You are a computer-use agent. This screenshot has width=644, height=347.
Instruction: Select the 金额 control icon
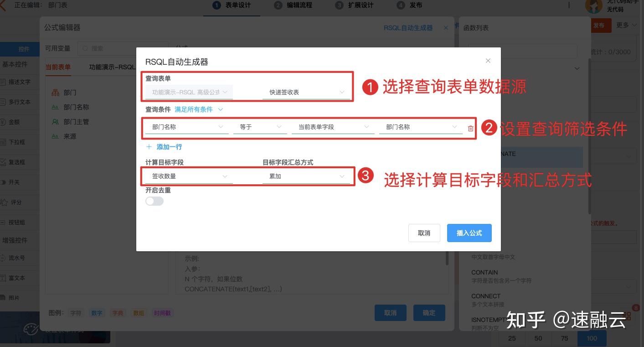pos(16,122)
